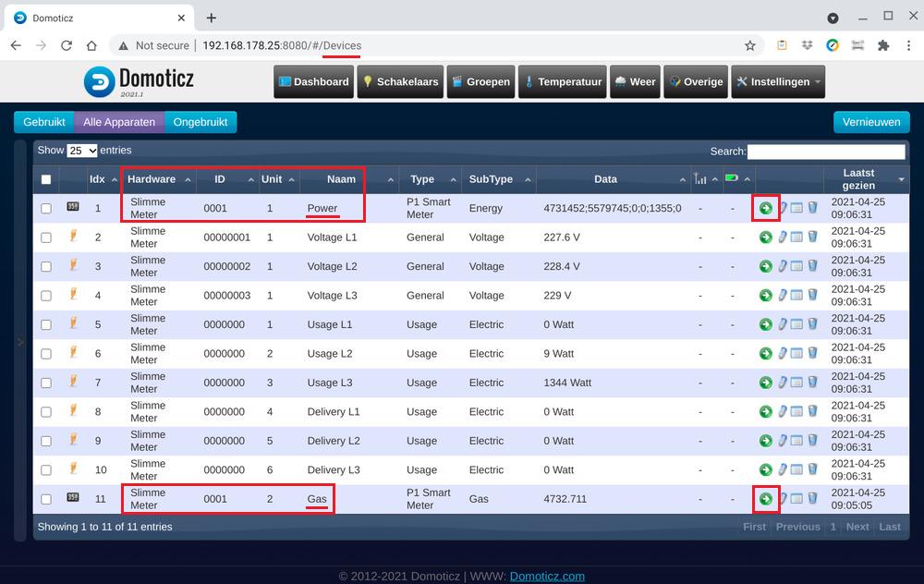Image resolution: width=924 pixels, height=584 pixels.
Task: Click the Domoticz logo
Action: [140, 81]
